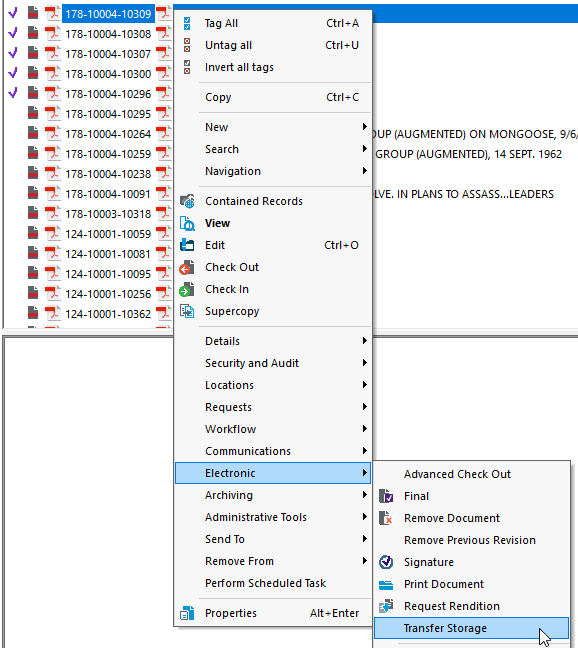Click document icon of record 124-10001-10256
The height and width of the screenshot is (648, 578).
[x=33, y=293]
